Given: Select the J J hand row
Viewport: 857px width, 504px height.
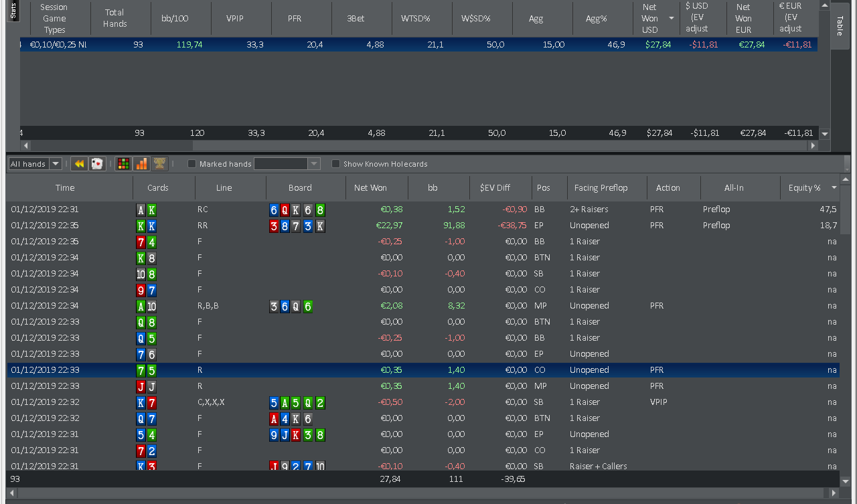Looking at the screenshot, I should click(423, 386).
